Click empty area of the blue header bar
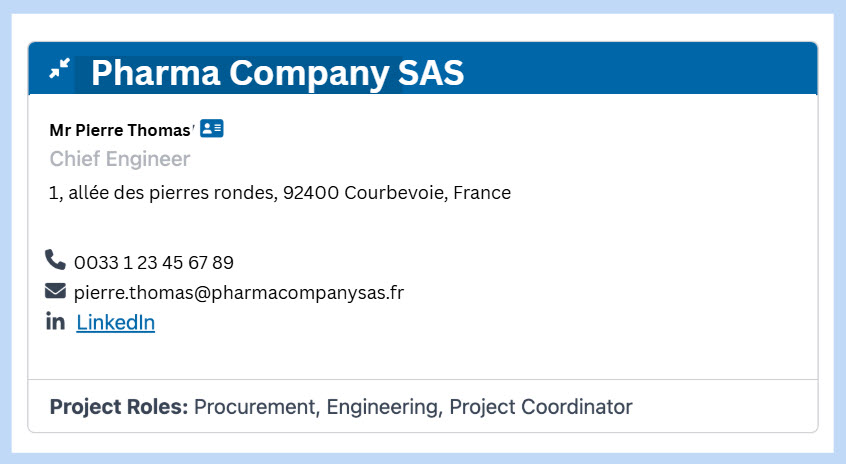846x464 pixels. point(640,70)
